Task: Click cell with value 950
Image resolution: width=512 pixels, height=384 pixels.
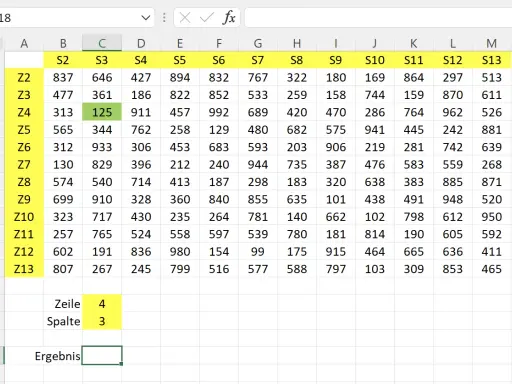Action: pyautogui.click(x=492, y=217)
